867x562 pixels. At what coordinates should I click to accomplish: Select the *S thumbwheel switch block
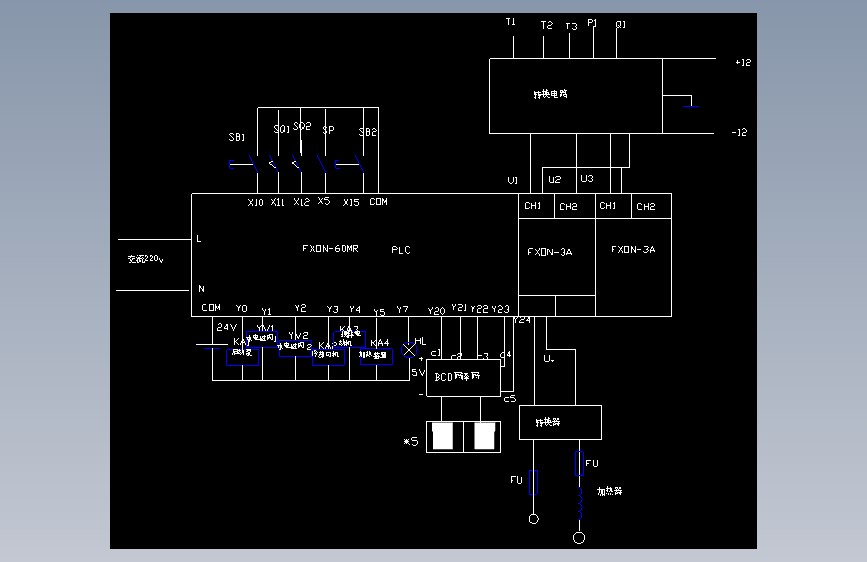point(463,437)
